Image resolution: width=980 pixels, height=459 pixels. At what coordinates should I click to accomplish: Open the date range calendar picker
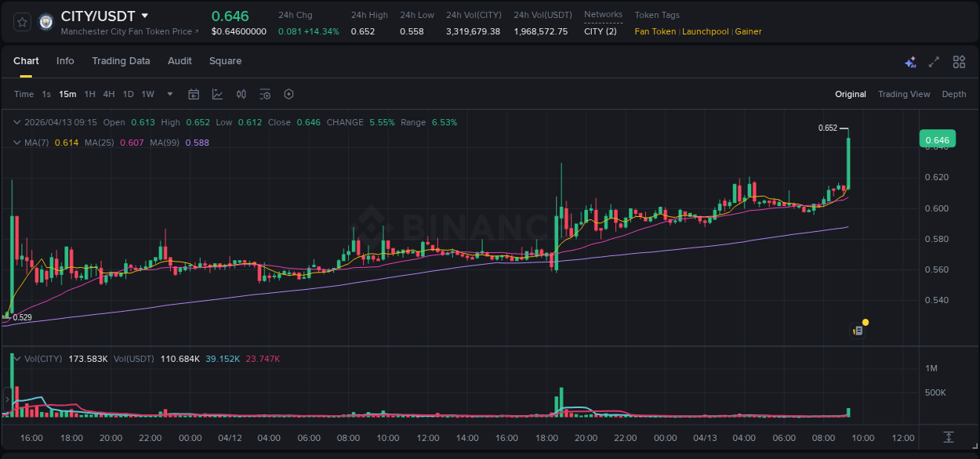click(x=194, y=94)
